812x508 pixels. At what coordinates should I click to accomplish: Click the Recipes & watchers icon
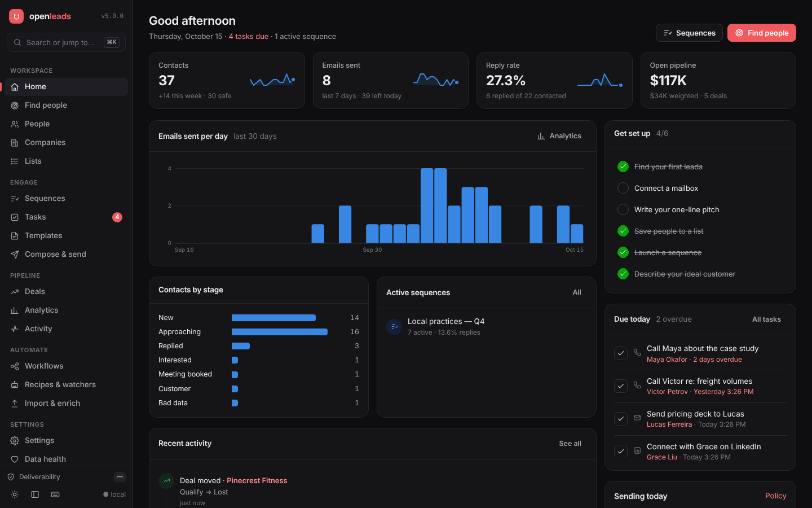(x=15, y=385)
